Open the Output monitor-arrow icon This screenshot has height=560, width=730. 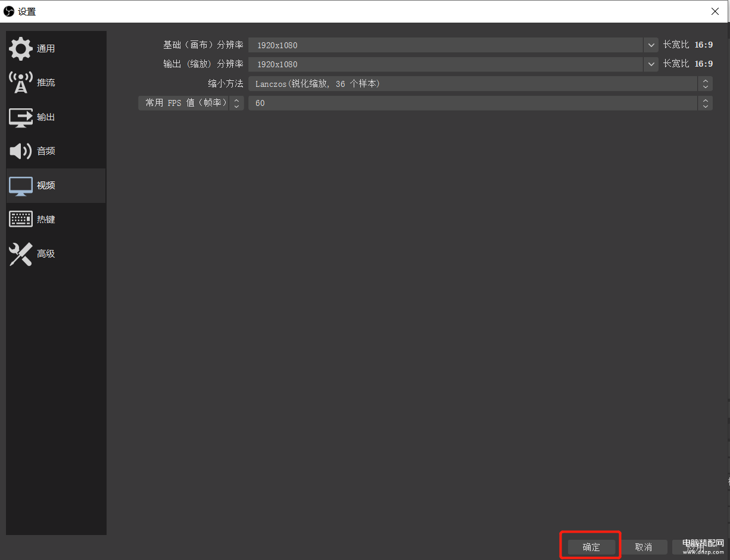(21, 117)
